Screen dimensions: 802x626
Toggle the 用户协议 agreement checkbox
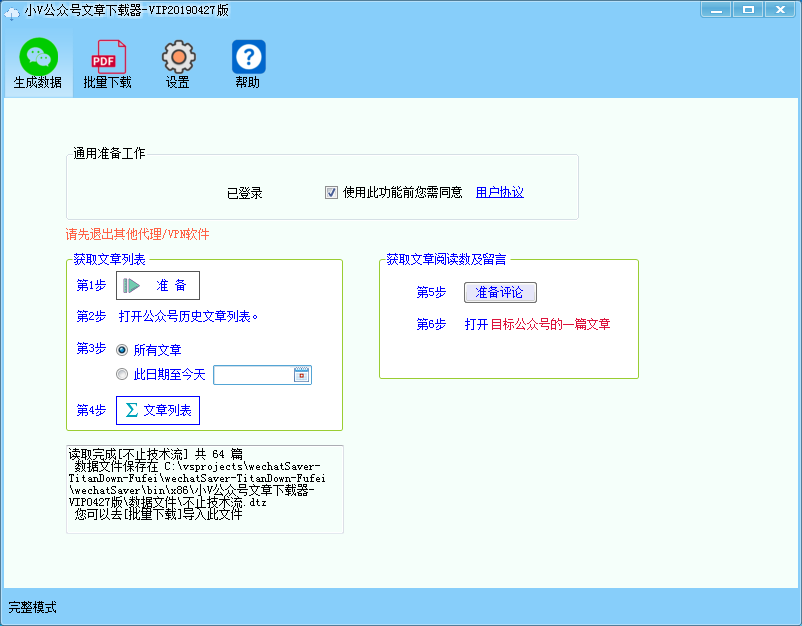(331, 192)
